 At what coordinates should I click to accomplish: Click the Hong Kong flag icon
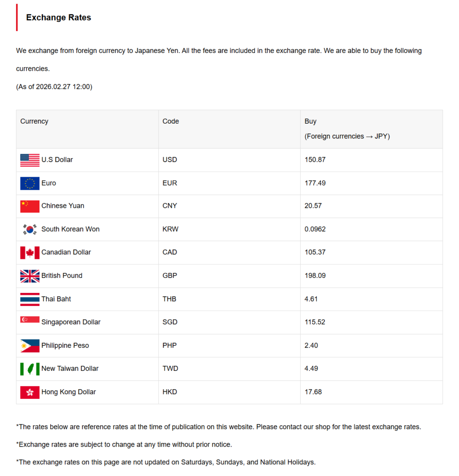coord(30,392)
